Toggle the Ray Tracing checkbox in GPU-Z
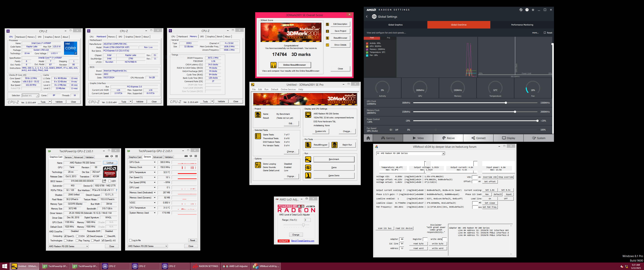Image resolution: width=644 pixels, height=270 pixels. [77, 241]
